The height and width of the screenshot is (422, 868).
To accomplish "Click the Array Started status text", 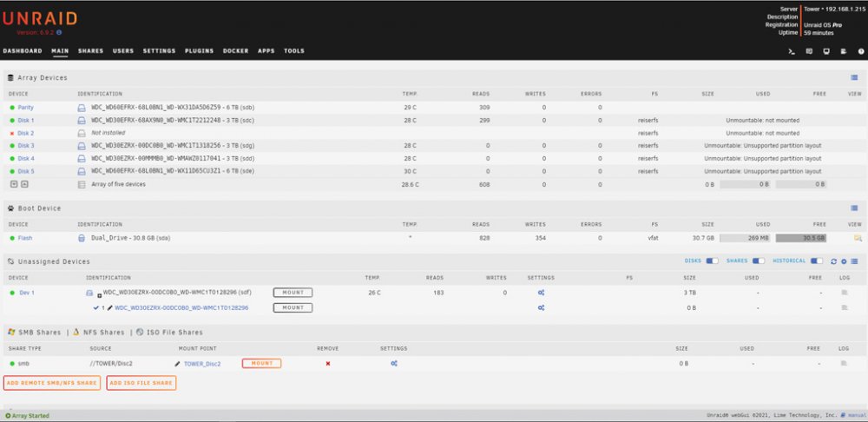I will pyautogui.click(x=27, y=416).
